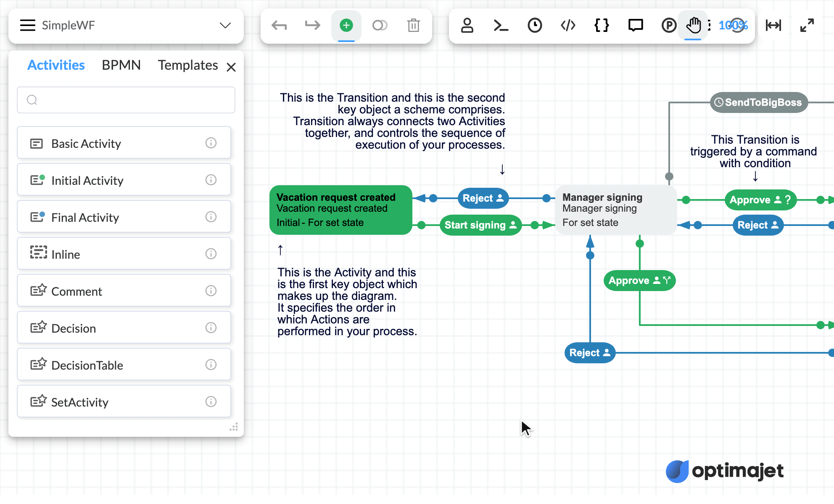The width and height of the screenshot is (834, 504).
Task: Close the Activities side panel
Action: [x=231, y=67]
